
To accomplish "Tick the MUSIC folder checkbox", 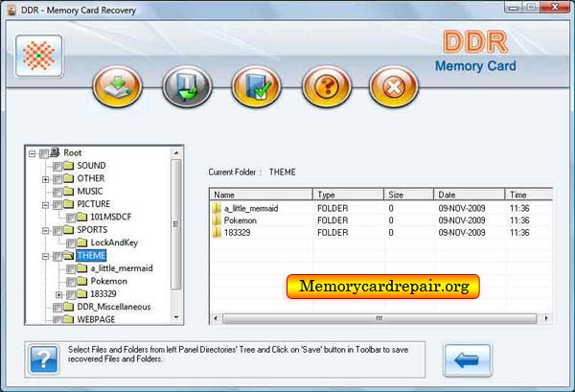I will [x=57, y=192].
